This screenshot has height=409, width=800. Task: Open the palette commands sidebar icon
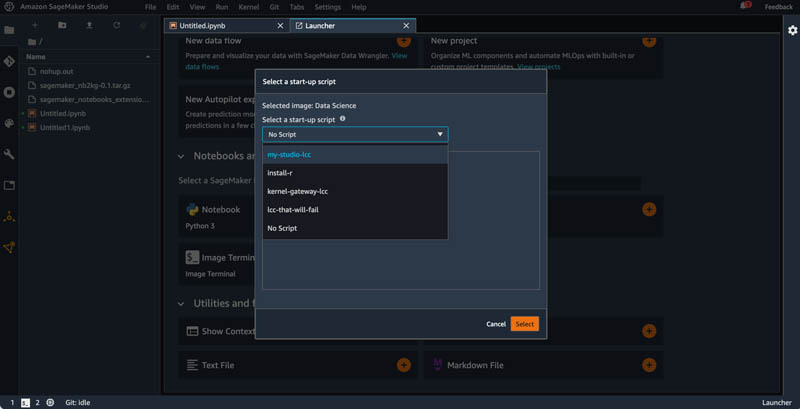point(9,123)
